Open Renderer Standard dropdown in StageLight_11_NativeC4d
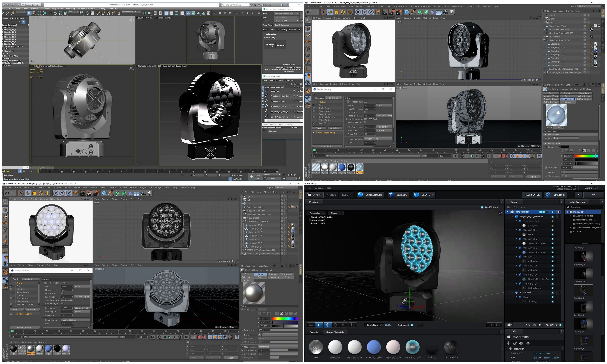Image resolution: width=607 pixels, height=364 pixels. pyautogui.click(x=31, y=279)
